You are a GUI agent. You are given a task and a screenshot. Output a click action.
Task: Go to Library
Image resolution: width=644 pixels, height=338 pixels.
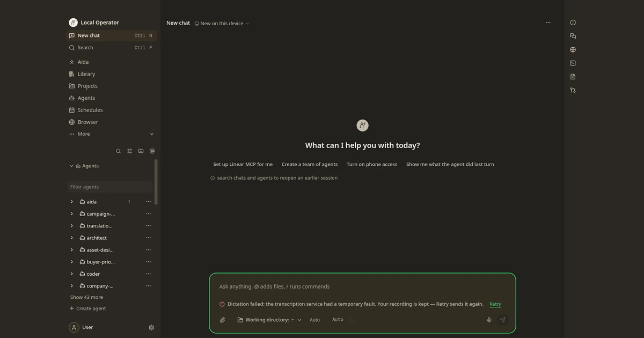point(111,74)
